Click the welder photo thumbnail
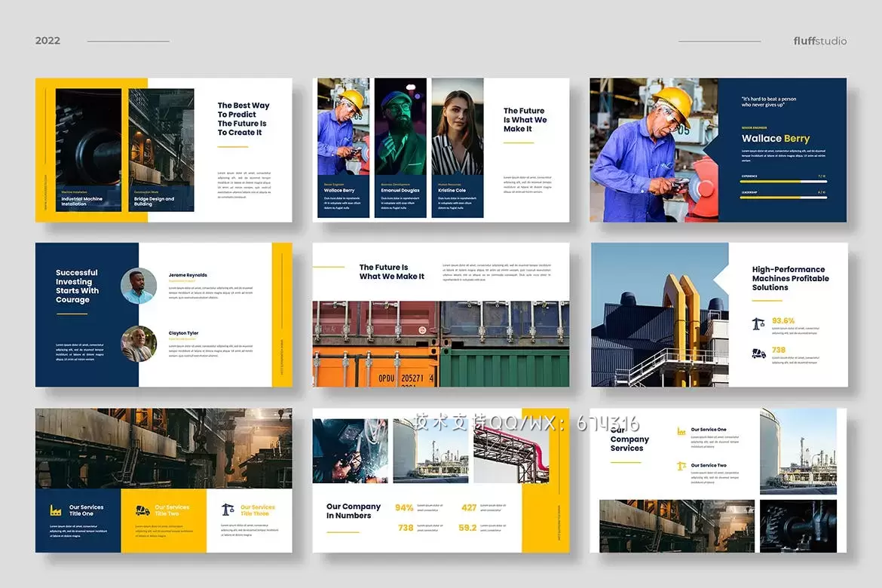The image size is (882, 588). [x=351, y=451]
